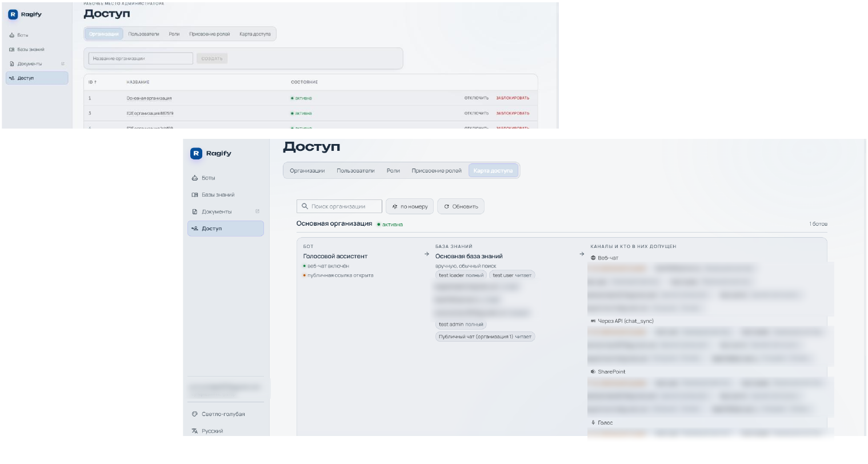This screenshot has height=464, width=868.
Task: Sort the access map with по номеру
Action: click(410, 206)
